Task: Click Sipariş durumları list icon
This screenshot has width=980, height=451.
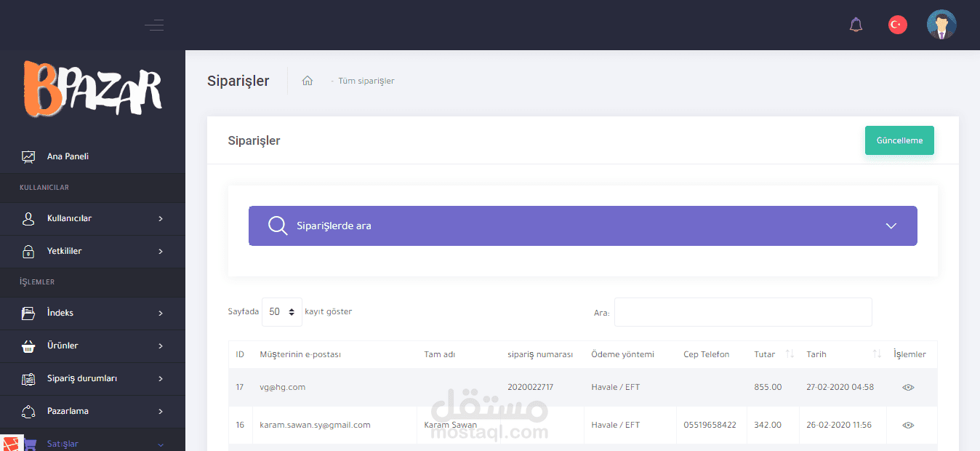Action: pos(28,378)
